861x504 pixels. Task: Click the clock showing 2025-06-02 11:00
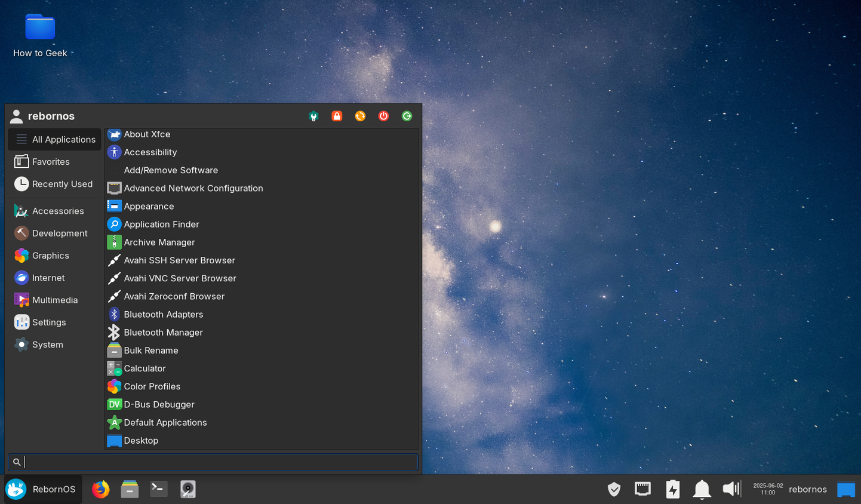coord(768,489)
